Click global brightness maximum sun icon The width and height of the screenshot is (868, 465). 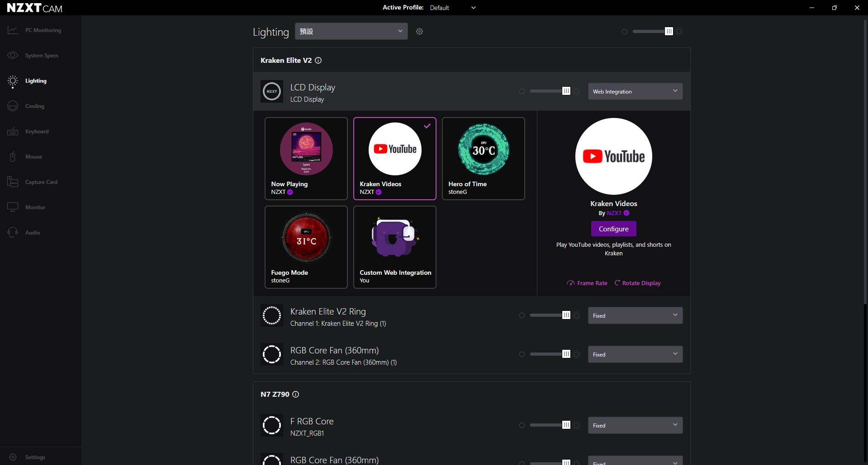point(679,32)
